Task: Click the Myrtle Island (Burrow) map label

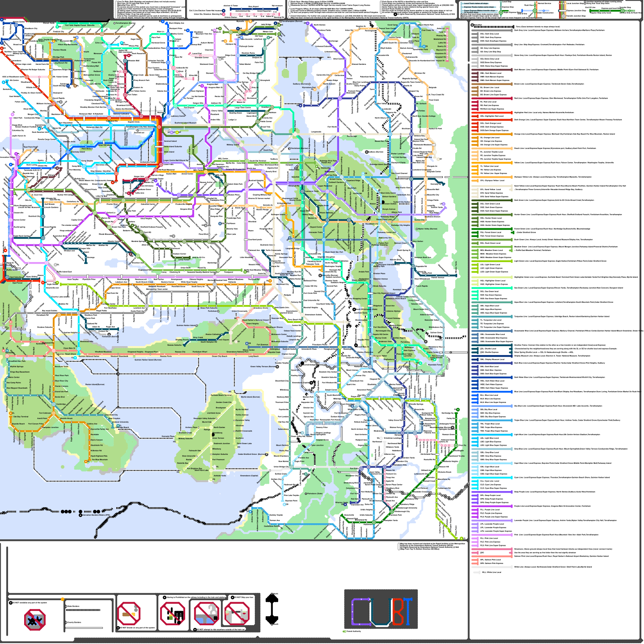Action: (250, 397)
